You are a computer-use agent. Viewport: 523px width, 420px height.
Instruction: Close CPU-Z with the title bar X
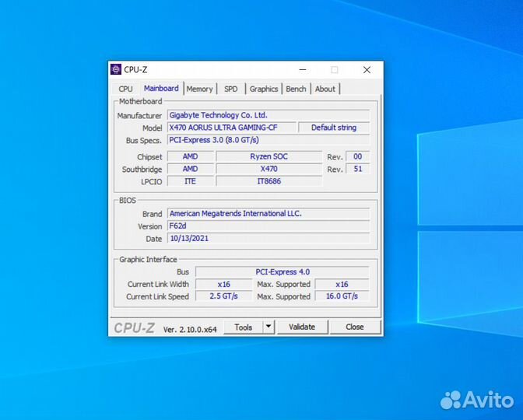367,70
